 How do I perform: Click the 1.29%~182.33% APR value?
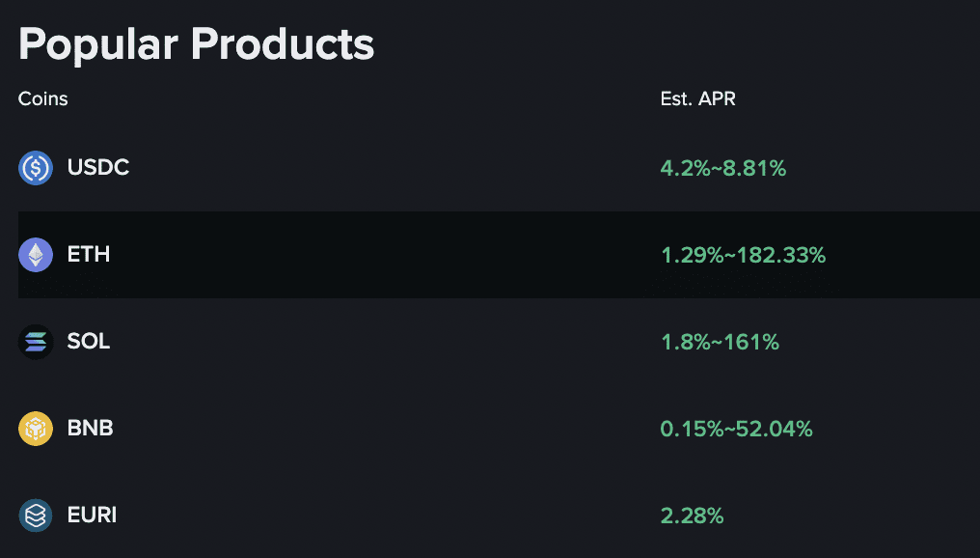[743, 256]
